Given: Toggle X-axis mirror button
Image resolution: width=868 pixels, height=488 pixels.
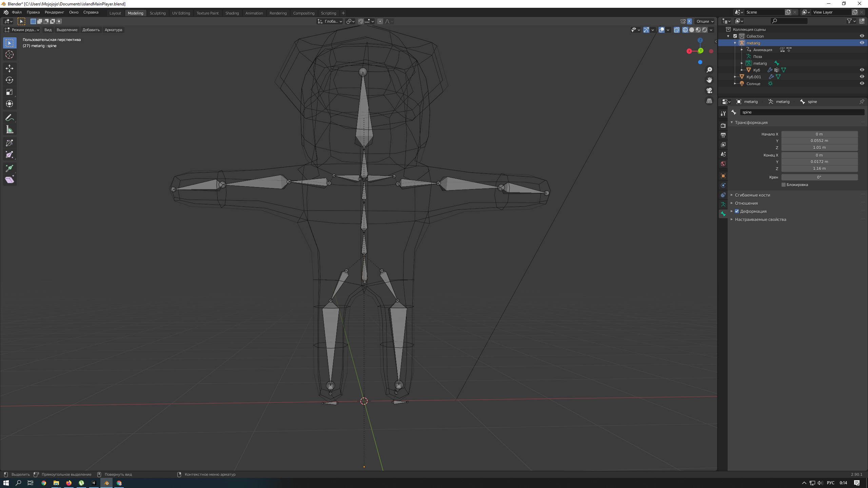Looking at the screenshot, I should click(x=689, y=21).
